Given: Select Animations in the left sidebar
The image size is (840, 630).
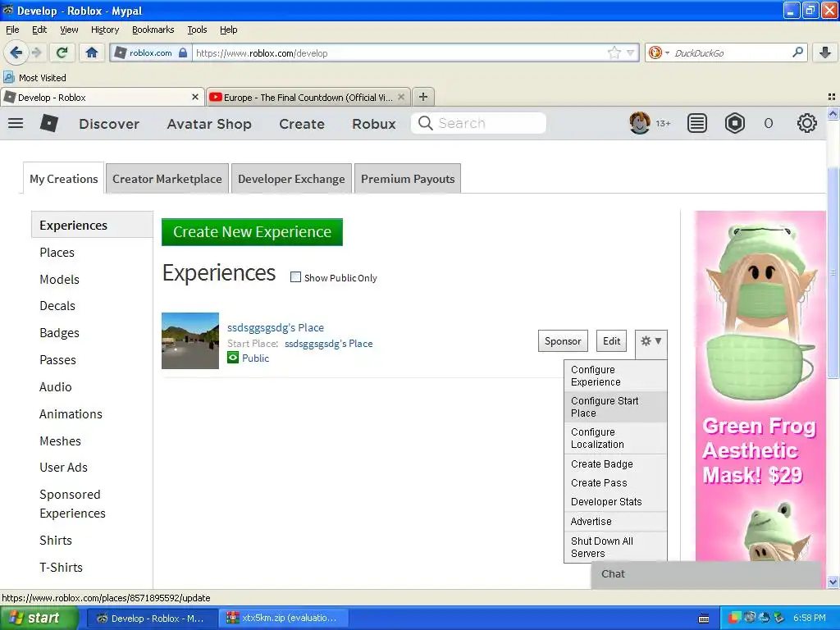Looking at the screenshot, I should (x=71, y=414).
